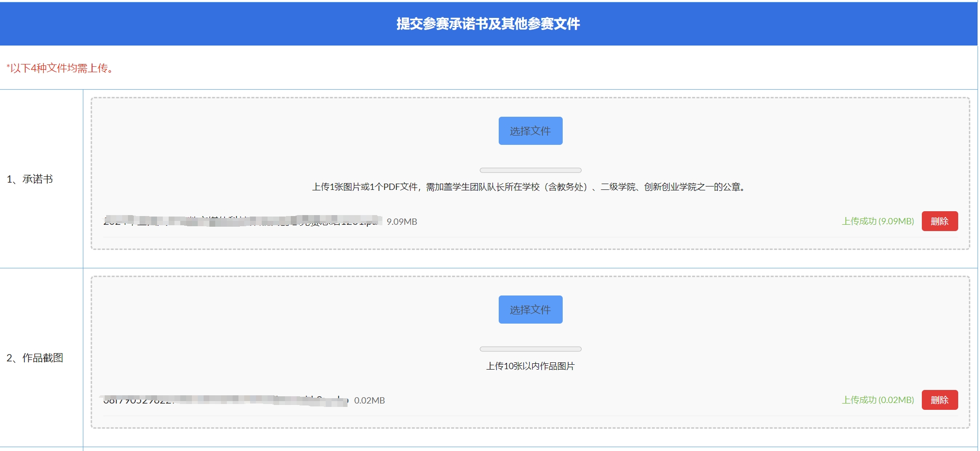980x451 pixels.
Task: Click the 承诺书 PDF upload instruction text
Action: coord(530,187)
